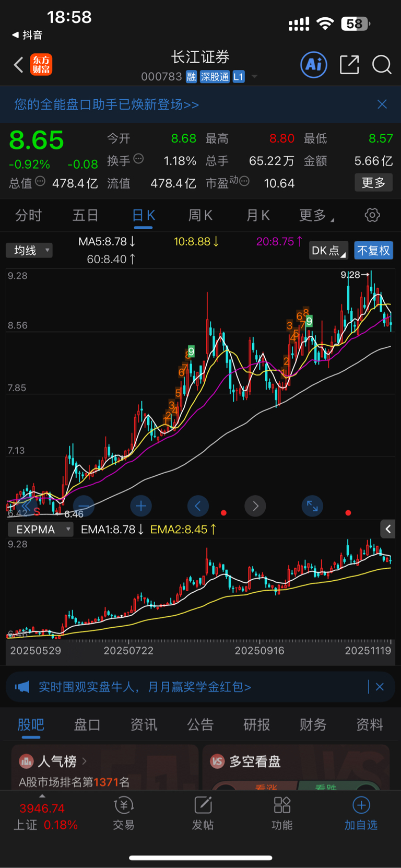Tap the MA 10:8.88 value

click(x=196, y=241)
